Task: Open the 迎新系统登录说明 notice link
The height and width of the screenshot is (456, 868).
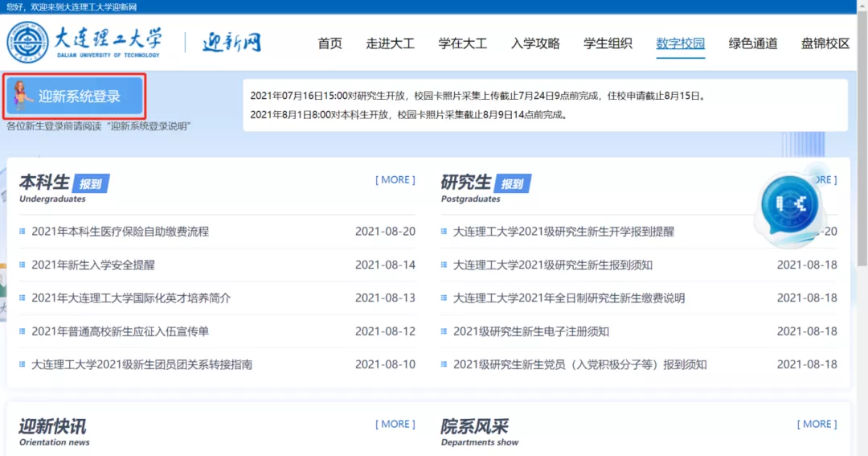Action: tap(149, 126)
